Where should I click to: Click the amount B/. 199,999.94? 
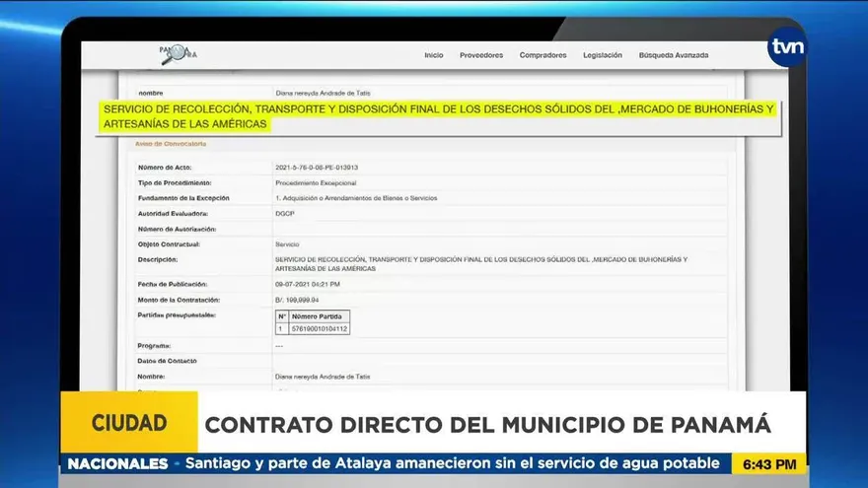pyautogui.click(x=297, y=300)
